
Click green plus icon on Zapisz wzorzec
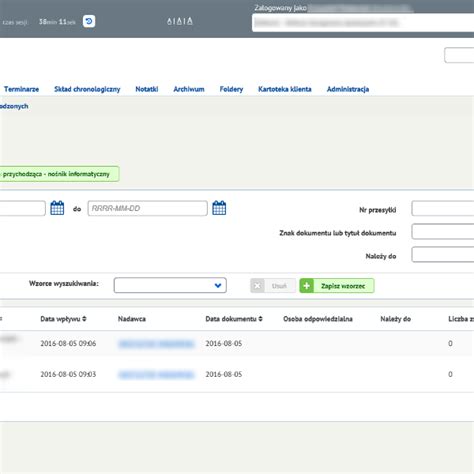pos(306,286)
